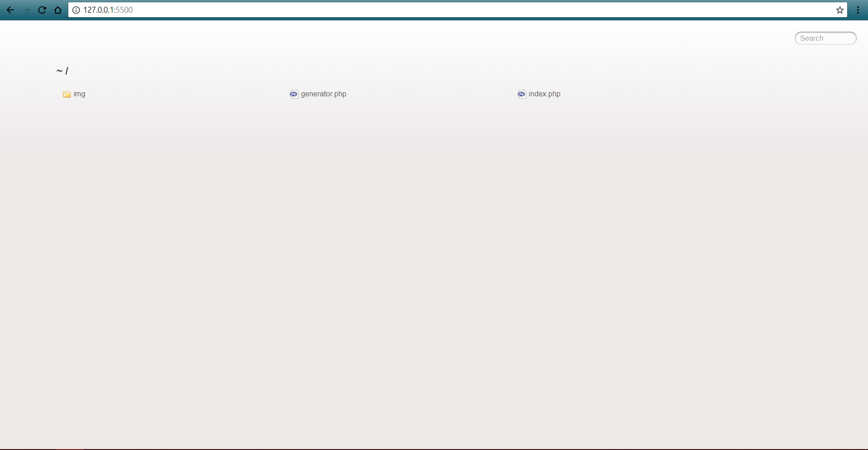
Task: Click the reload page icon
Action: (42, 10)
